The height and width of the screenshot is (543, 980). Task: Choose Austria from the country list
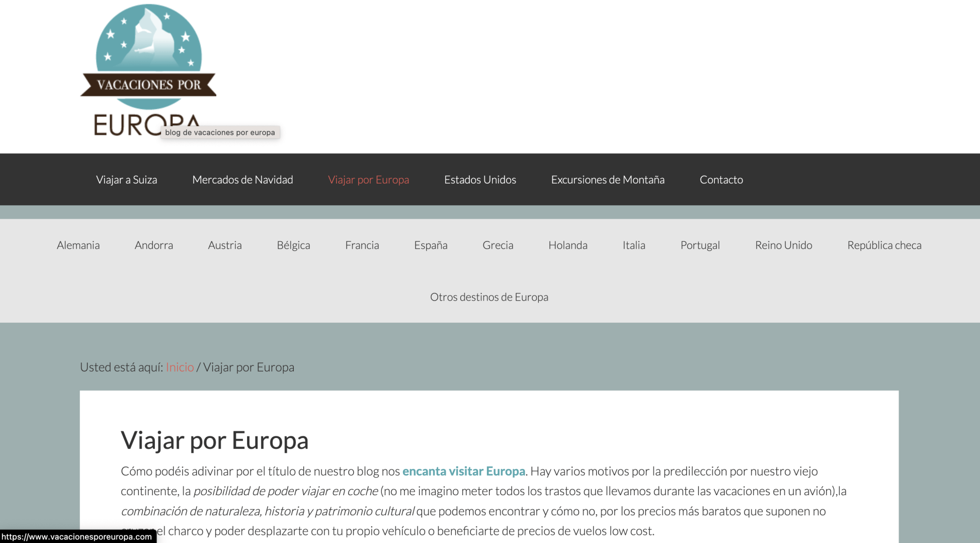[x=225, y=245]
